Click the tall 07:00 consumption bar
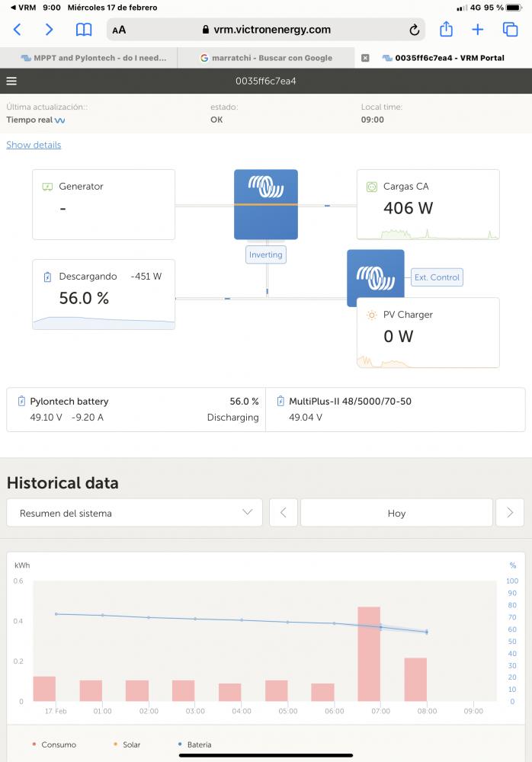Image resolution: width=532 pixels, height=762 pixels. (369, 654)
